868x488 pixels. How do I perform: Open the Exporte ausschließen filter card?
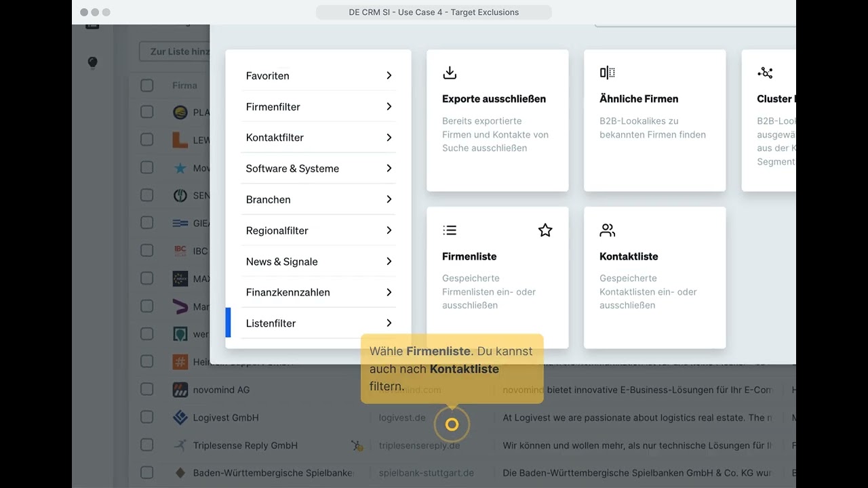pos(498,120)
